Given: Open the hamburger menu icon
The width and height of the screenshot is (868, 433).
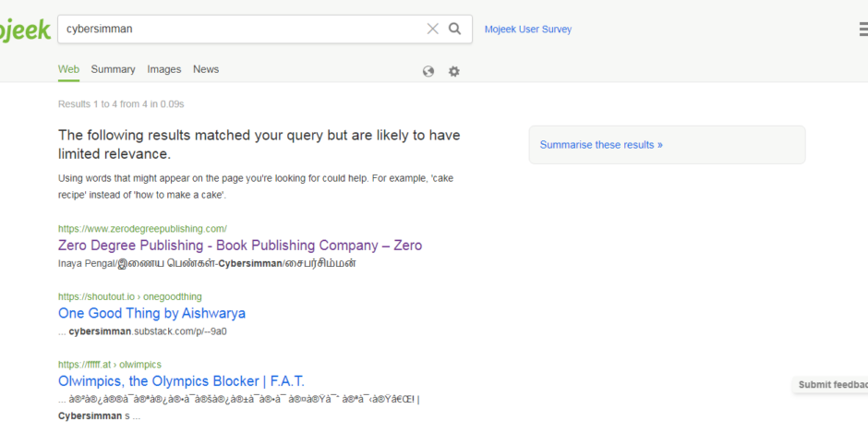Looking at the screenshot, I should pyautogui.click(x=862, y=30).
